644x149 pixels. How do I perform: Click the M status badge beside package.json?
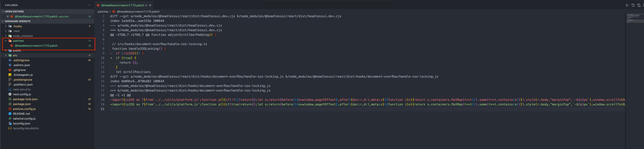pos(90,104)
